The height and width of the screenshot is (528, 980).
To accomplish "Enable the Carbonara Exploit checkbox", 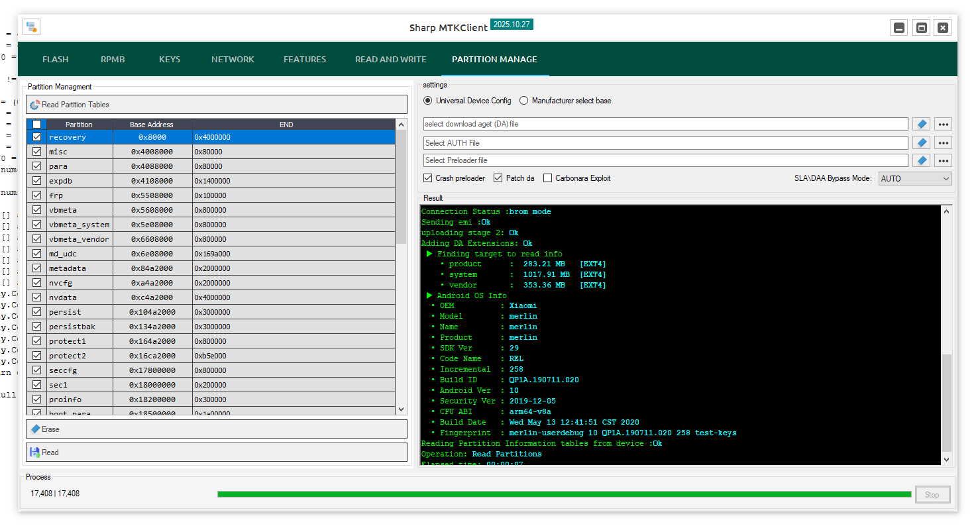I will [x=547, y=178].
